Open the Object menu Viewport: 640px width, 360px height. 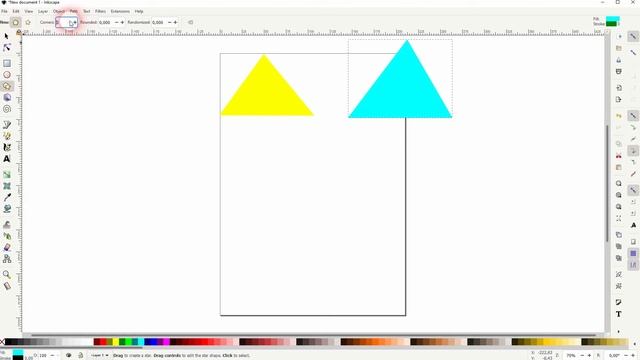(x=59, y=11)
